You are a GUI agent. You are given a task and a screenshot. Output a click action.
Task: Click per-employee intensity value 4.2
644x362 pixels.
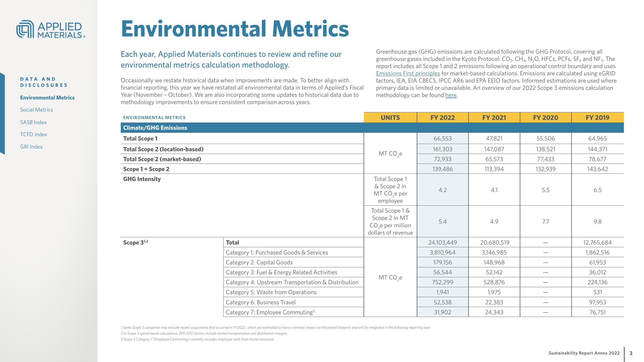coord(442,190)
